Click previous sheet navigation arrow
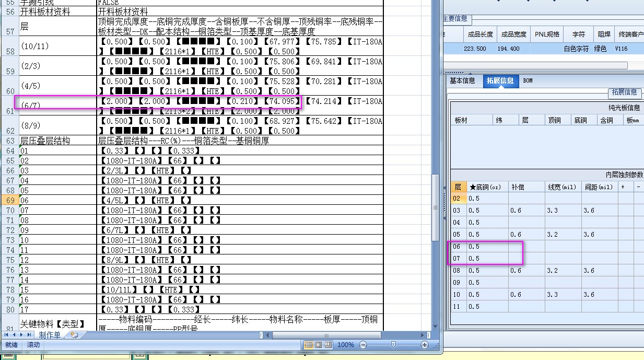The width and height of the screenshot is (644, 360). (14, 334)
